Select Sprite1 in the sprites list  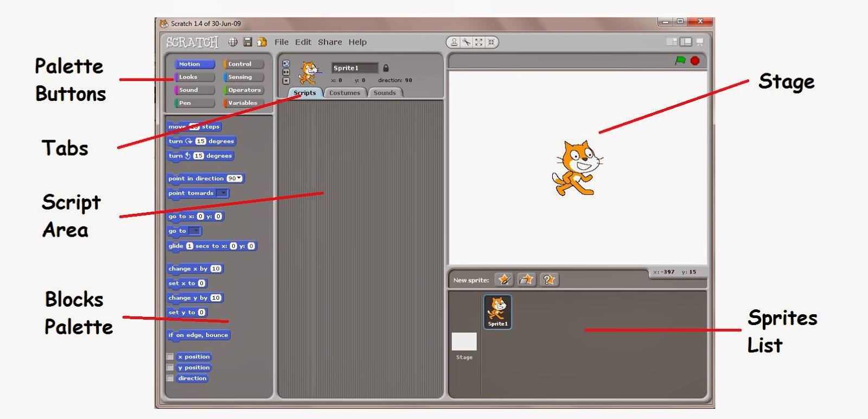tap(497, 312)
